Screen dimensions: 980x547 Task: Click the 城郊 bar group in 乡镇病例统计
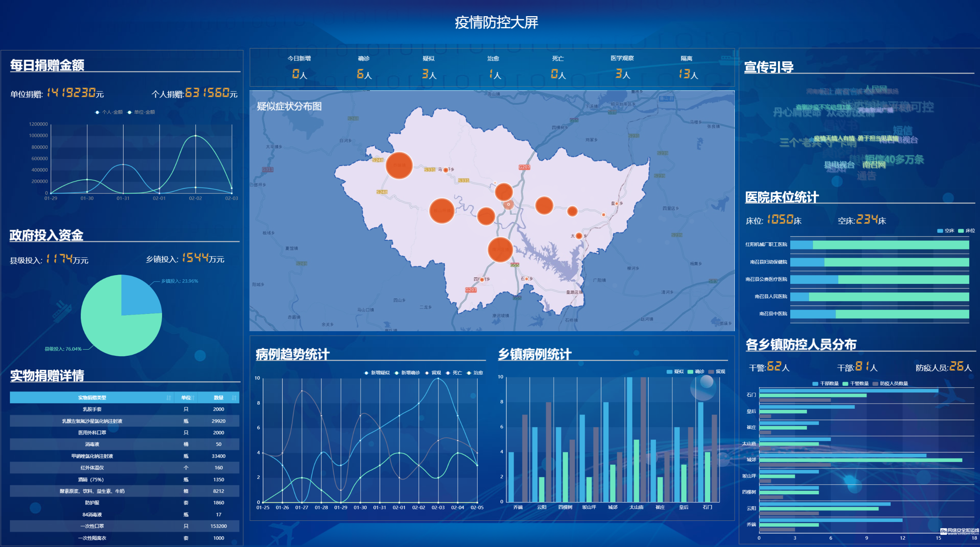click(613, 452)
